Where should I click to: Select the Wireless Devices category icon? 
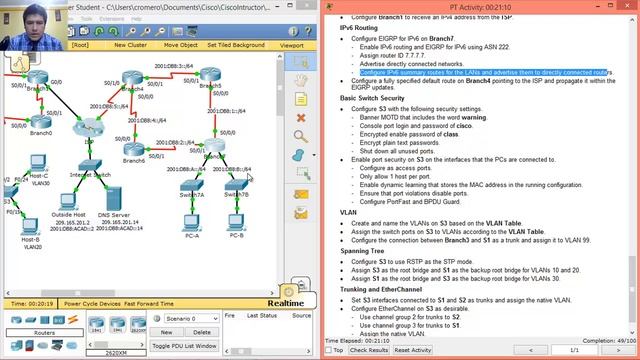pyautogui.click(x=58, y=320)
